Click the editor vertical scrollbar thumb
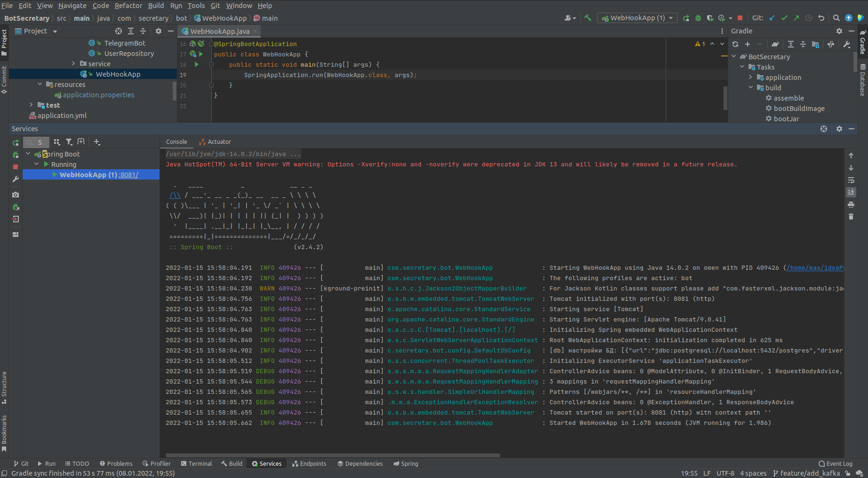The height and width of the screenshot is (478, 868). pos(725,98)
